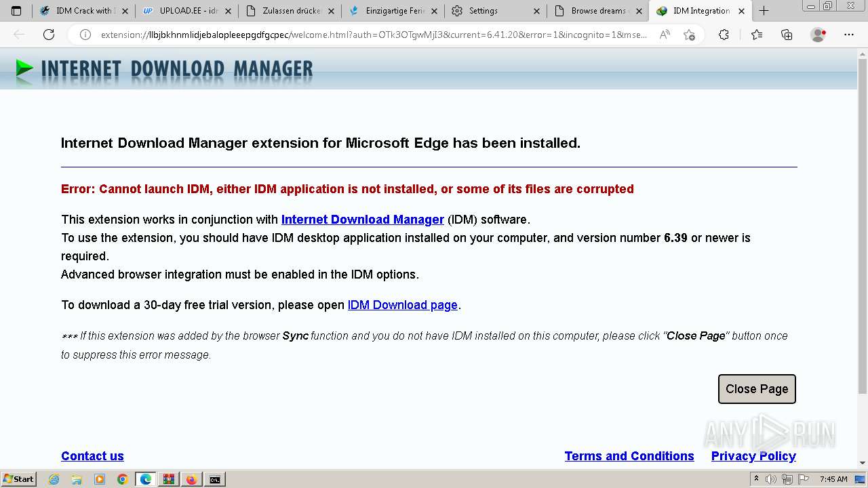This screenshot has height=488, width=868.
Task: Go back to the previous page
Action: [19, 35]
